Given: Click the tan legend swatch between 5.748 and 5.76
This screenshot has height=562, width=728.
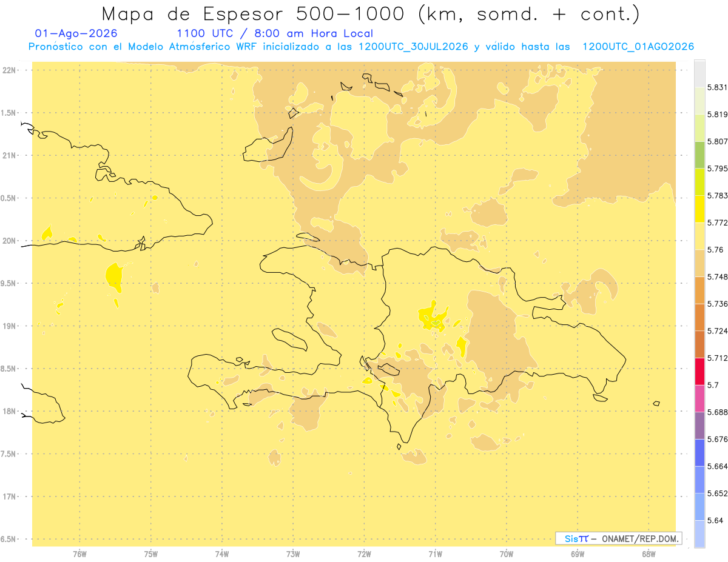Looking at the screenshot, I should coord(699,263).
